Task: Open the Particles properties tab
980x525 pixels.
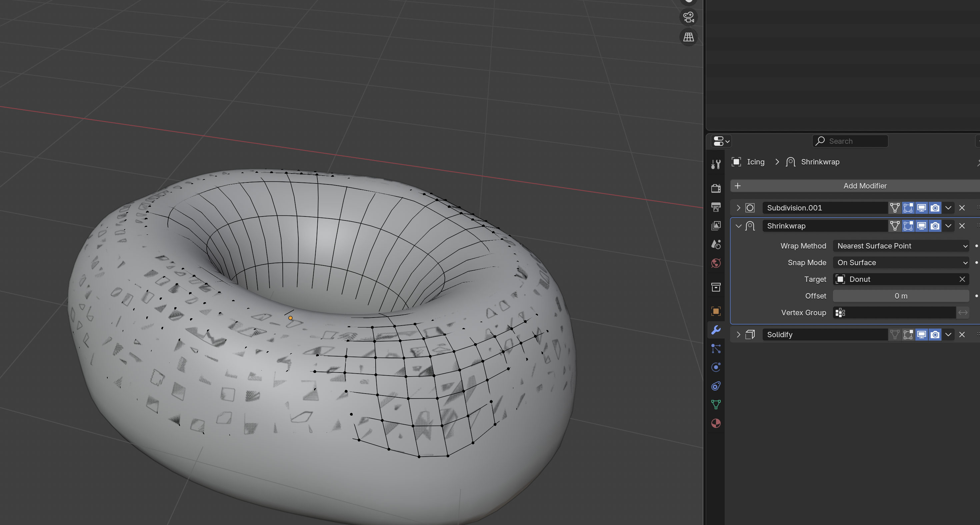Action: (x=716, y=348)
